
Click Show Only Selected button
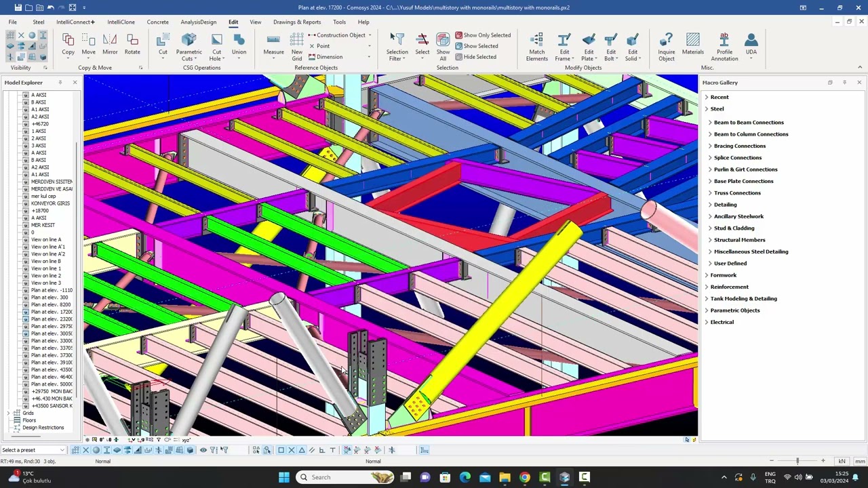pos(483,35)
